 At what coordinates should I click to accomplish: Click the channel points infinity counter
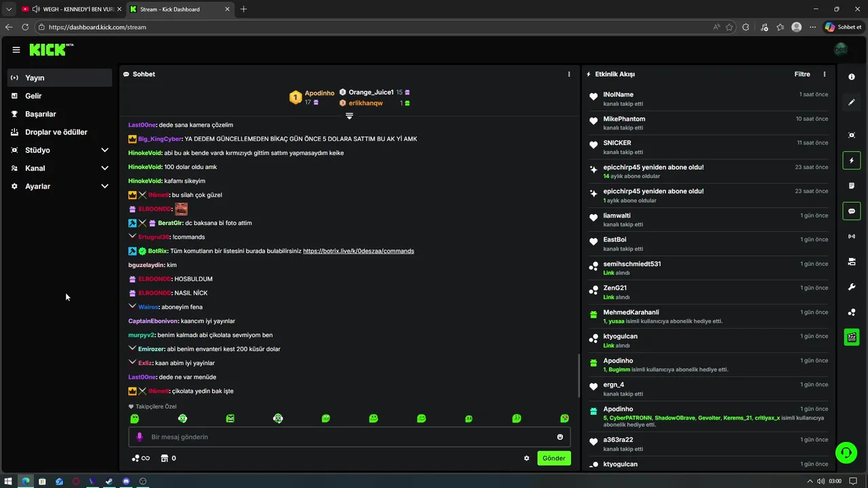[140, 458]
